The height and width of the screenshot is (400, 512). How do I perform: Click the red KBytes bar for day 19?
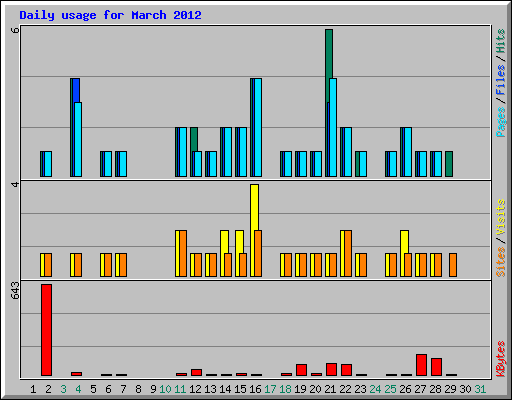coord(301,370)
